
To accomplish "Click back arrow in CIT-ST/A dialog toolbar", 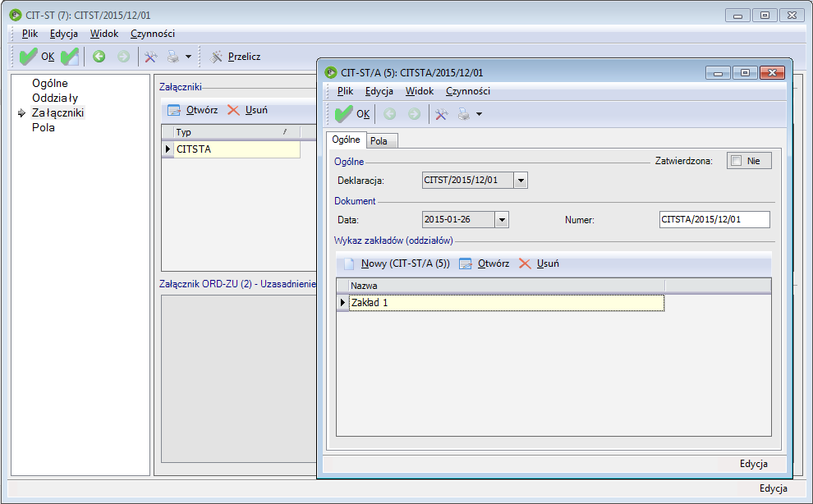I will (x=390, y=114).
